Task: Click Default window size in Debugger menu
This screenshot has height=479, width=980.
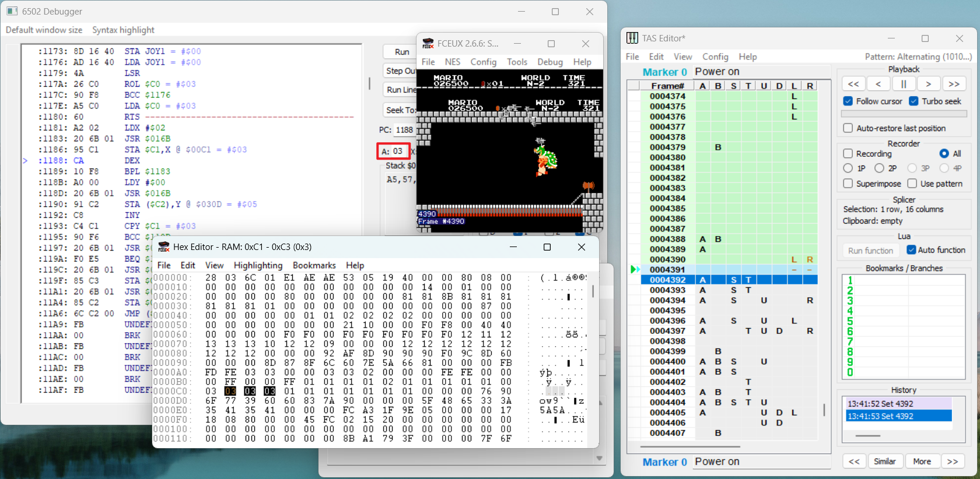Action: [x=44, y=30]
